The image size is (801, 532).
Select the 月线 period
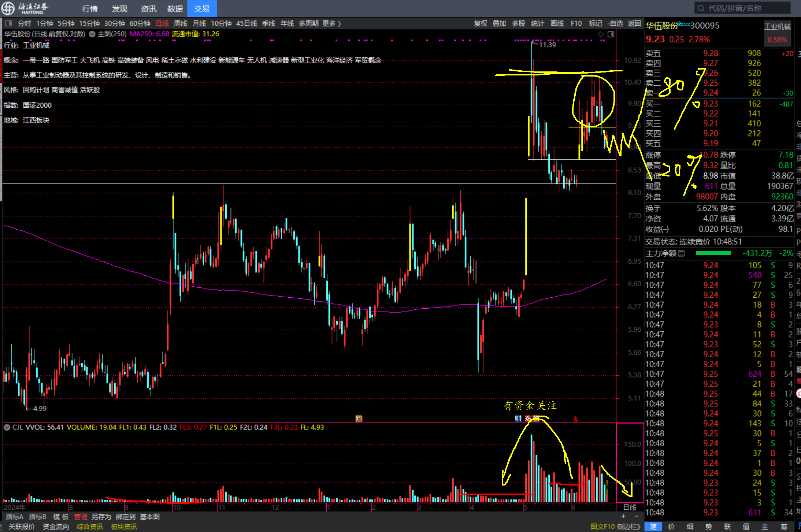(199, 23)
